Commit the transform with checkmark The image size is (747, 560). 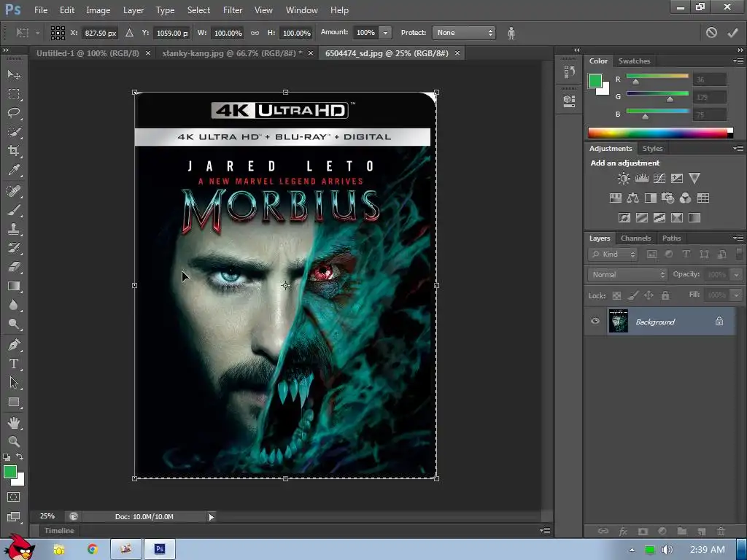pos(732,32)
